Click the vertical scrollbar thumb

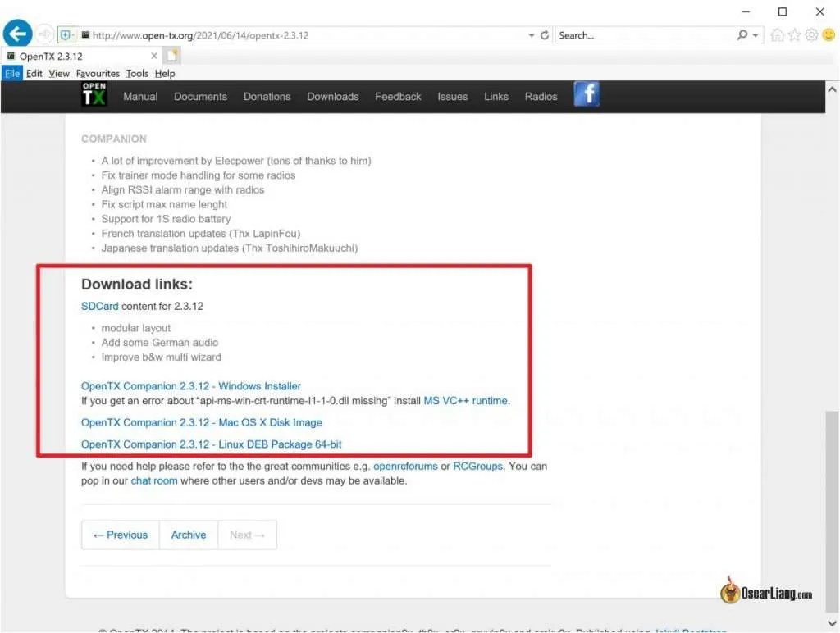tap(832, 510)
